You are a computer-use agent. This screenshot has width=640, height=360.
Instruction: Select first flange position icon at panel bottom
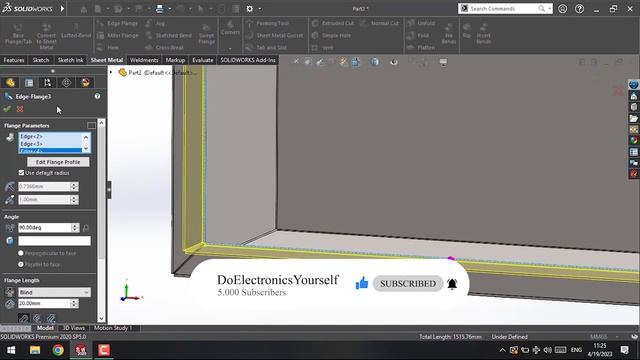click(x=24, y=318)
